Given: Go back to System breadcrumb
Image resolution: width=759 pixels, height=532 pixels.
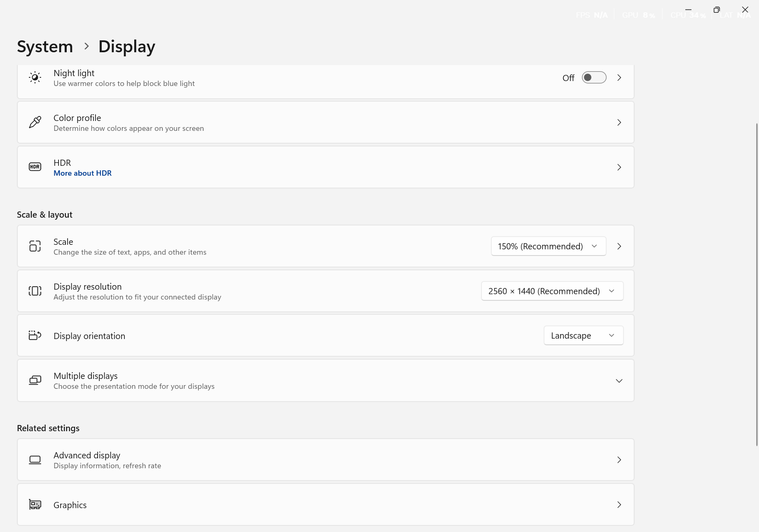Looking at the screenshot, I should click(x=45, y=46).
